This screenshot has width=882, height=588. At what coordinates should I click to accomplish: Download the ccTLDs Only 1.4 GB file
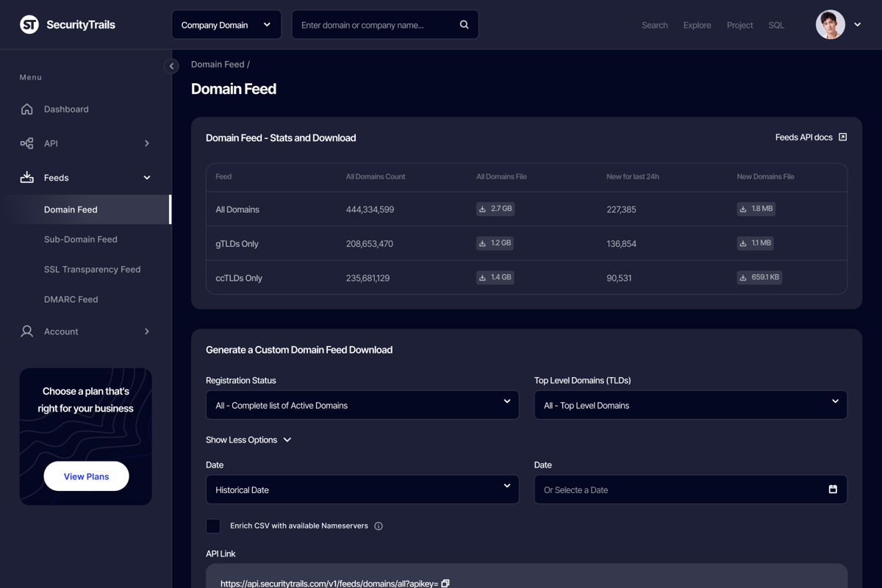[495, 277]
